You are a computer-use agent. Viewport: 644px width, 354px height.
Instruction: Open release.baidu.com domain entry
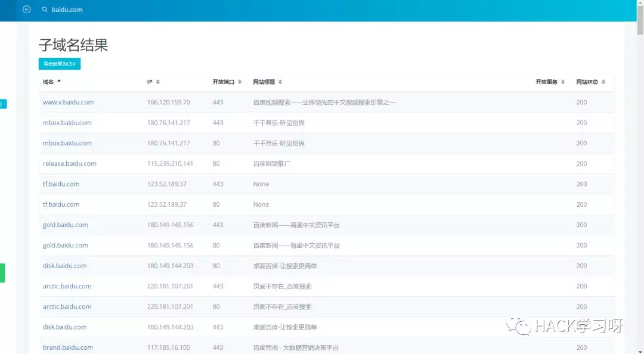pyautogui.click(x=70, y=163)
